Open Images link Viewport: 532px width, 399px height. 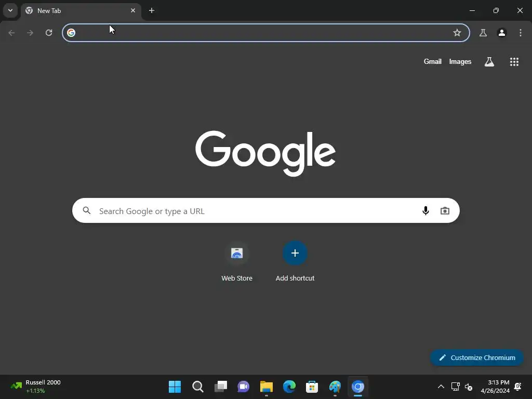(x=460, y=61)
